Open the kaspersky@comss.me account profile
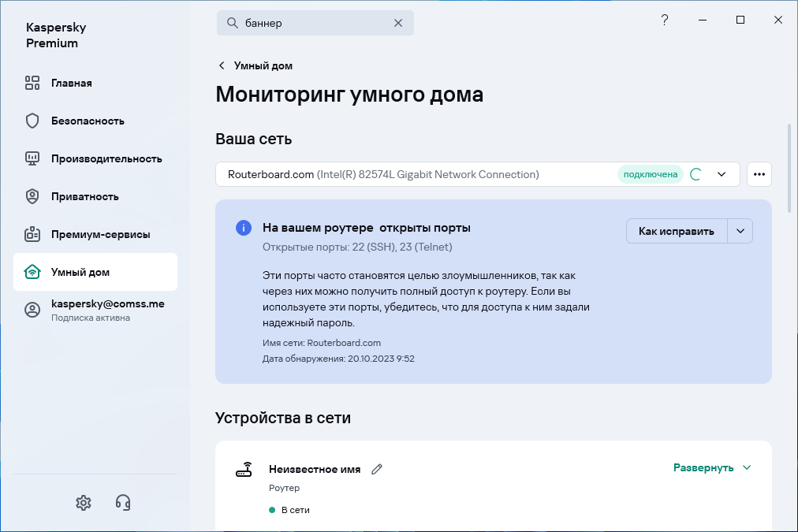The image size is (798, 532). coord(95,310)
